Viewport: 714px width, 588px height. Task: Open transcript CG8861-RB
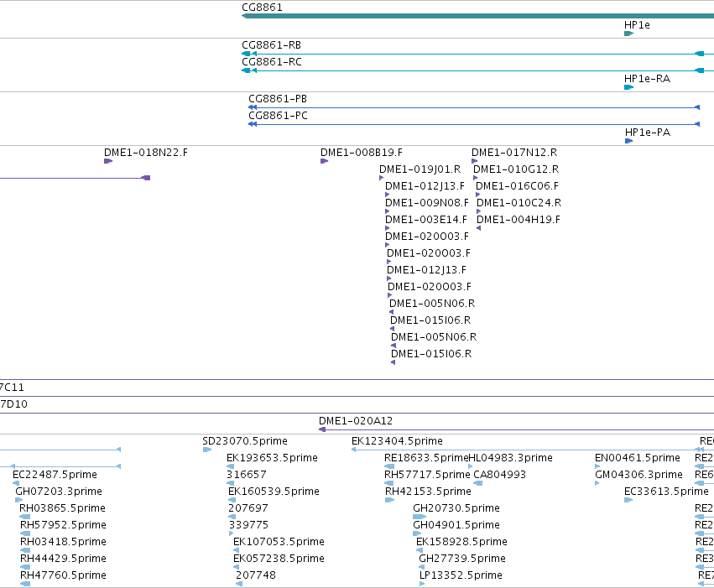[477, 54]
